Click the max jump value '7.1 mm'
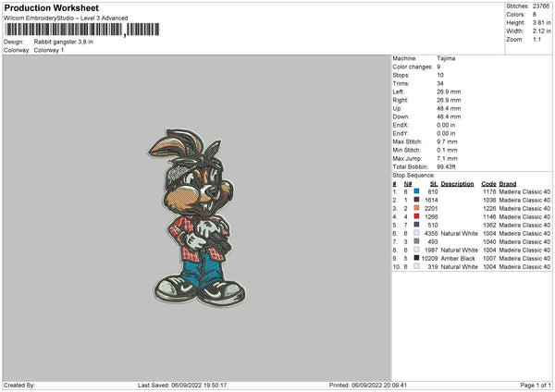The width and height of the screenshot is (555, 392). pos(447,158)
